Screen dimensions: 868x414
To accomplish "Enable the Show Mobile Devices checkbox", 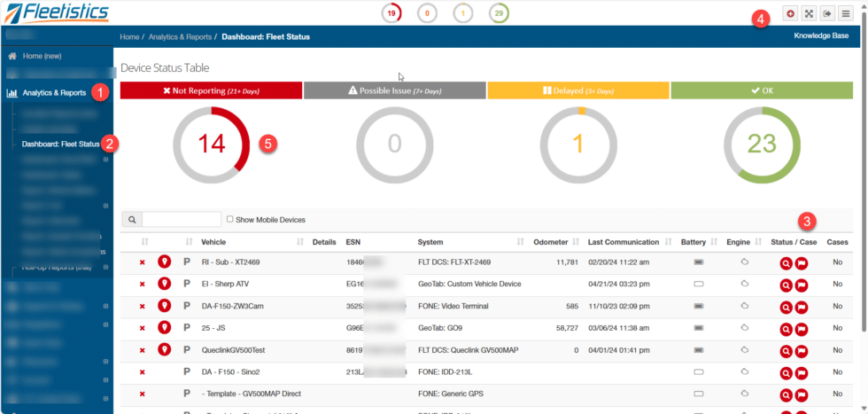I will 229,220.
